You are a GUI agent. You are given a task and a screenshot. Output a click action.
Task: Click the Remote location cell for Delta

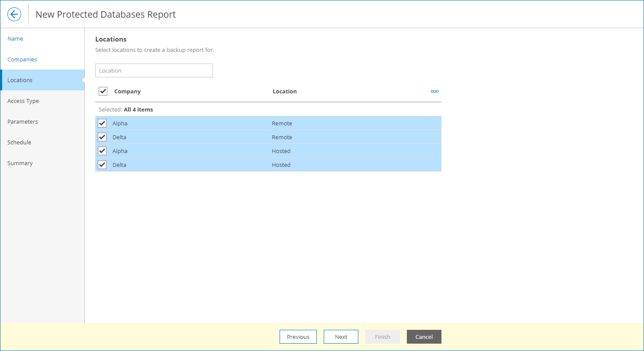(282, 137)
